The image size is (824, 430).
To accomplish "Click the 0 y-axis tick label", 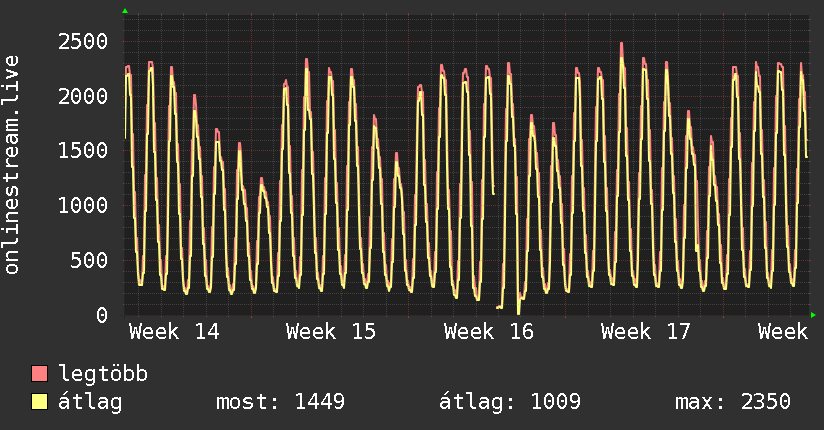I will tap(102, 315).
